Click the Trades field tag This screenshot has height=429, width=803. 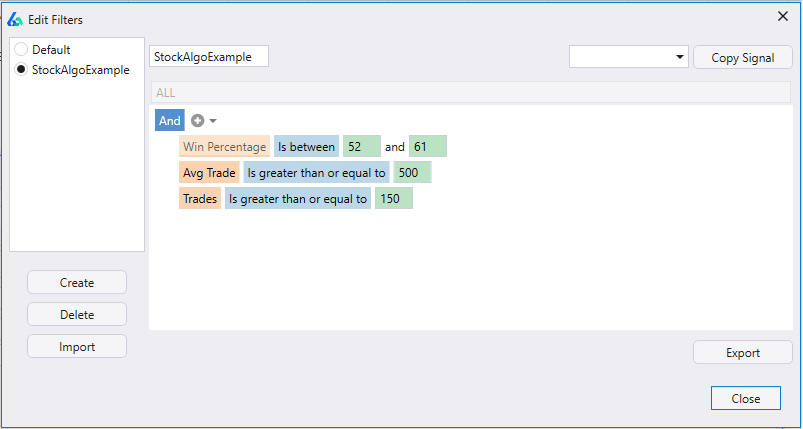coord(200,199)
